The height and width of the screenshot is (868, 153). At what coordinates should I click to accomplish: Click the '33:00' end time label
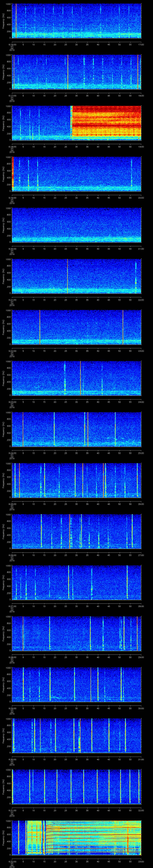(x=141, y=862)
